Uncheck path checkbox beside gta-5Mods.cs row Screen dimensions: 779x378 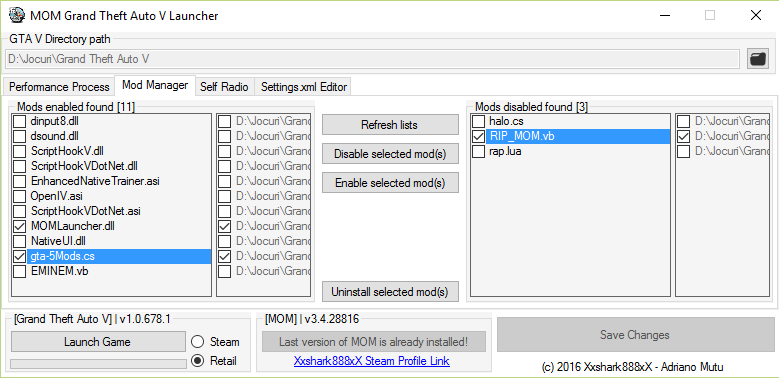click(x=225, y=256)
